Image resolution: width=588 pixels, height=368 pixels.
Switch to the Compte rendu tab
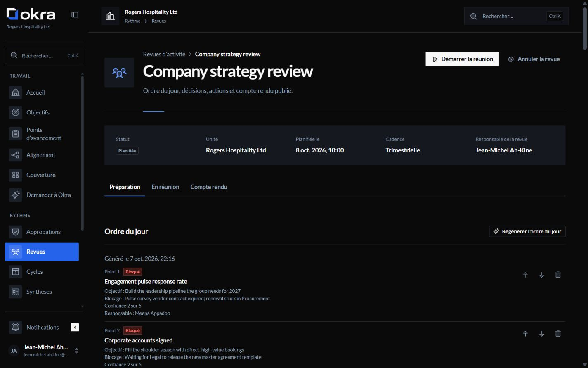pos(209,187)
